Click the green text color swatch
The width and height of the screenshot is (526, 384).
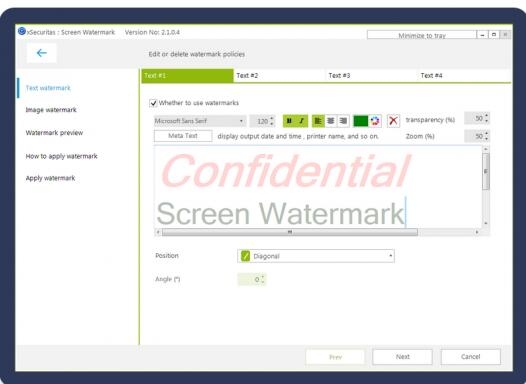tap(361, 121)
